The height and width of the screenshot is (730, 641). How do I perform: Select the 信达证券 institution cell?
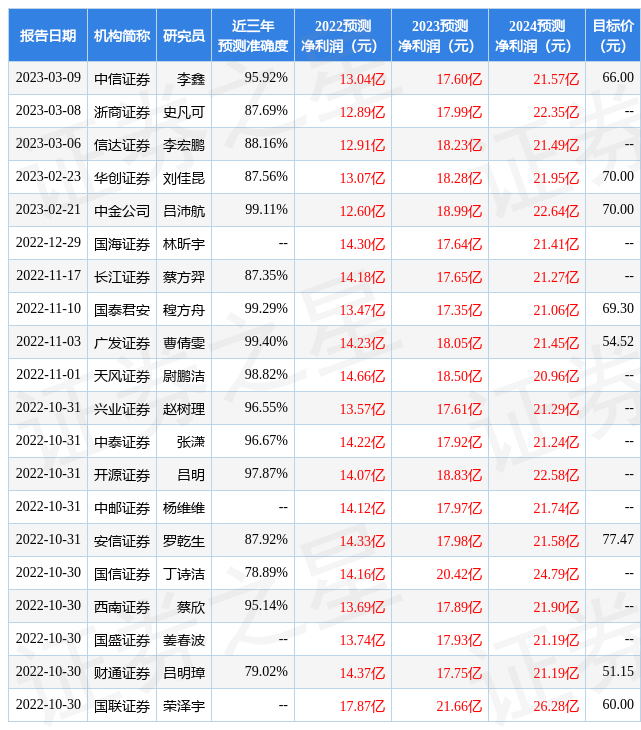[x=122, y=145]
